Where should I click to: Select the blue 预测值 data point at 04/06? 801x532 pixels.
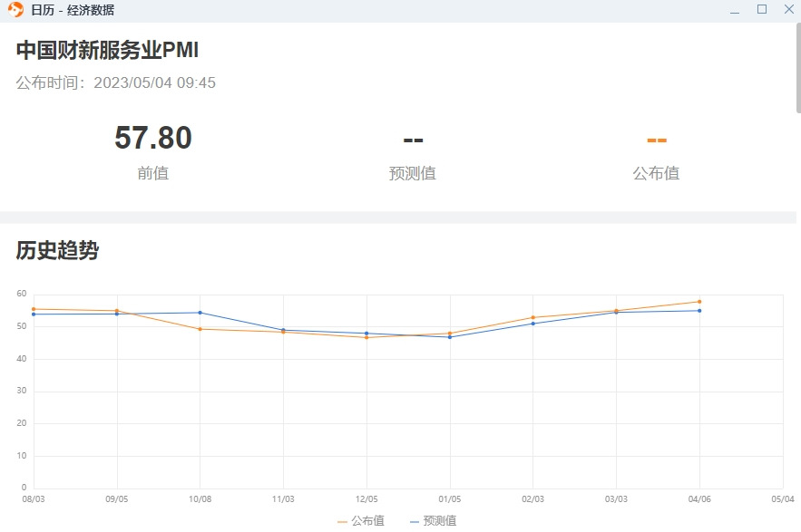click(x=699, y=311)
